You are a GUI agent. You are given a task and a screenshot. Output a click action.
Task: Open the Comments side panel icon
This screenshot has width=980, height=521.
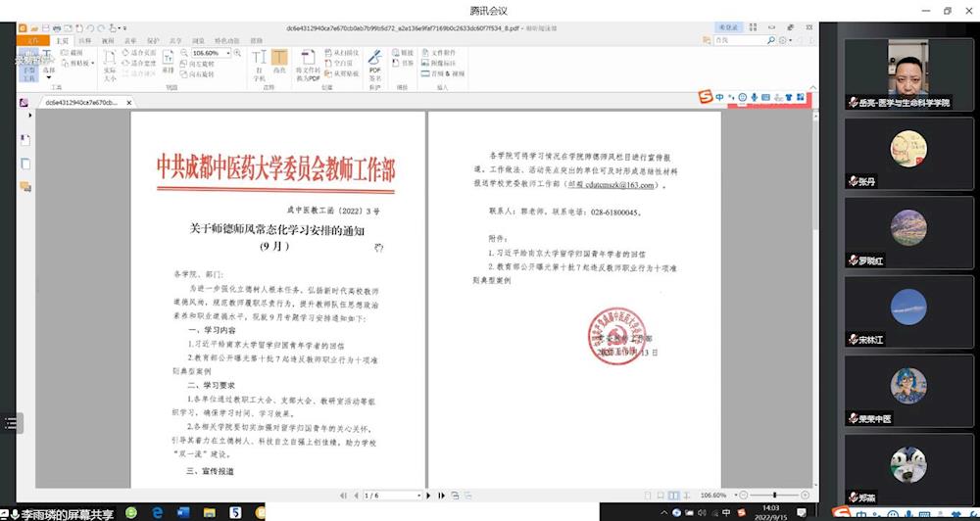pos(25,186)
